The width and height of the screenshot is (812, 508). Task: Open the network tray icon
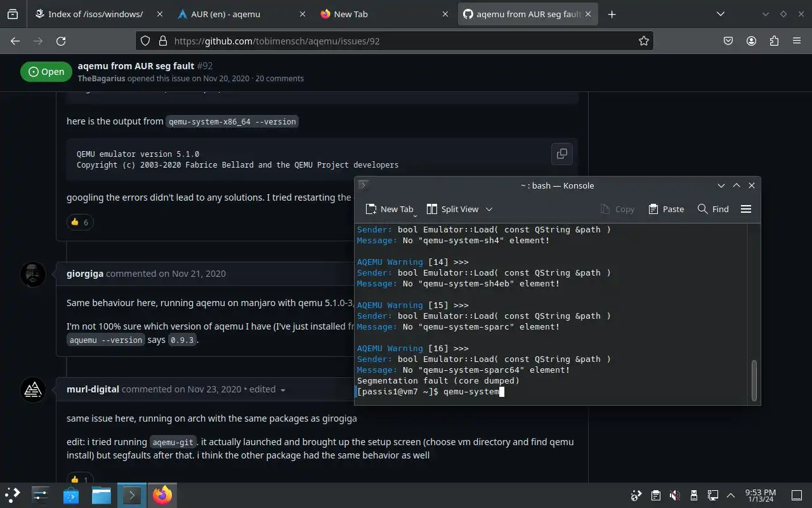(x=713, y=495)
